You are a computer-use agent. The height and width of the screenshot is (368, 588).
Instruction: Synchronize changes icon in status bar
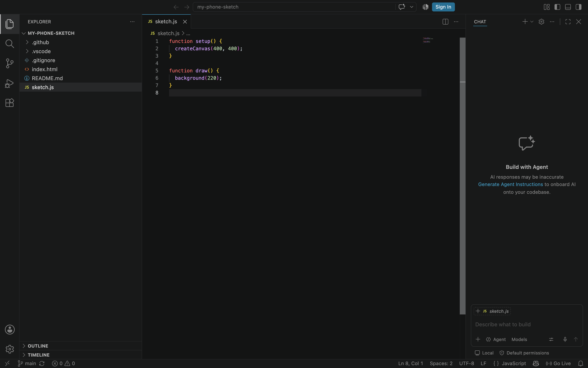pyautogui.click(x=42, y=364)
